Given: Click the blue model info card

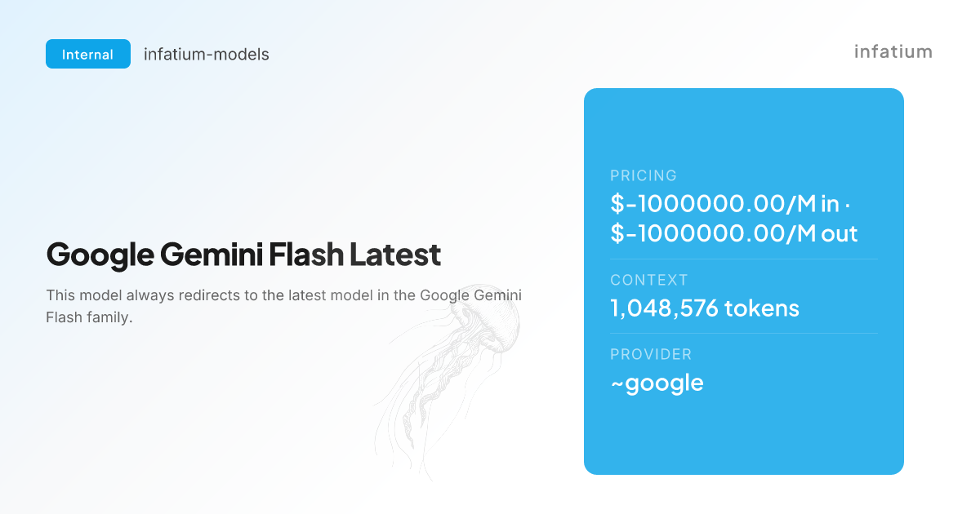Looking at the screenshot, I should pos(744,281).
